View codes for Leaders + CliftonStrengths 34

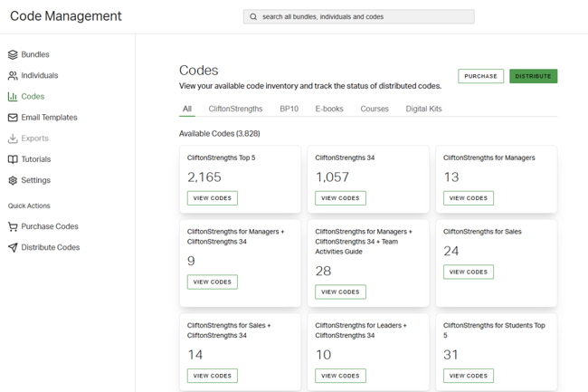click(340, 376)
